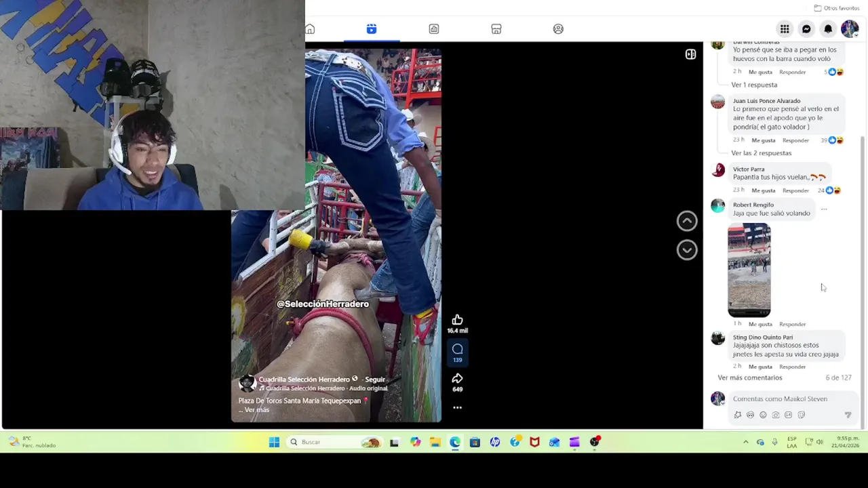Expand Ver 1 respuesta under Darwin's comment

(754, 85)
